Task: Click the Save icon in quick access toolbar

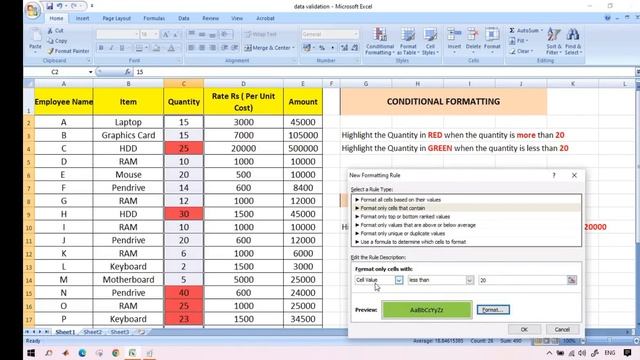Action: click(x=49, y=6)
